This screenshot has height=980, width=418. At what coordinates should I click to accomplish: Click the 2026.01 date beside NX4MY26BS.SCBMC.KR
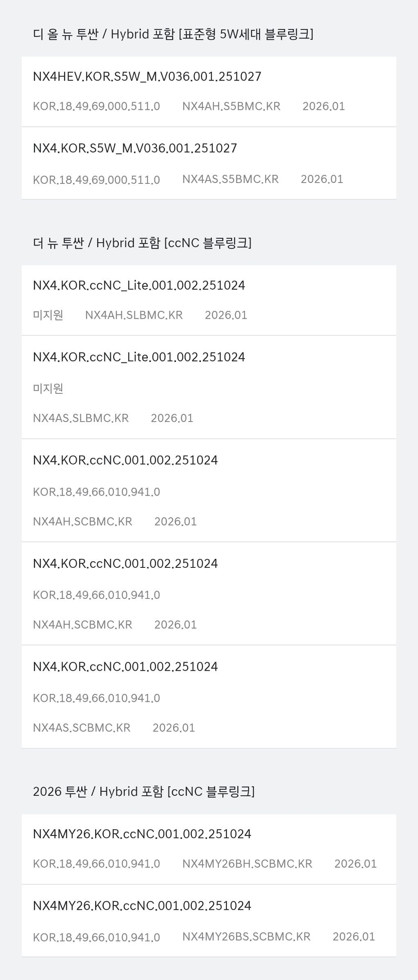(x=354, y=937)
